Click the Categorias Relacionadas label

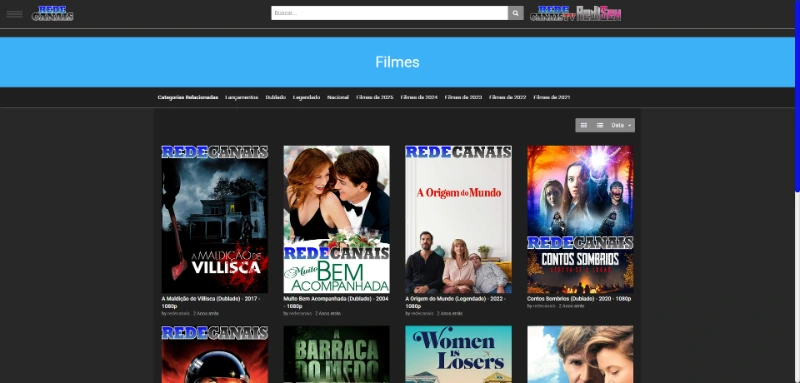point(188,97)
